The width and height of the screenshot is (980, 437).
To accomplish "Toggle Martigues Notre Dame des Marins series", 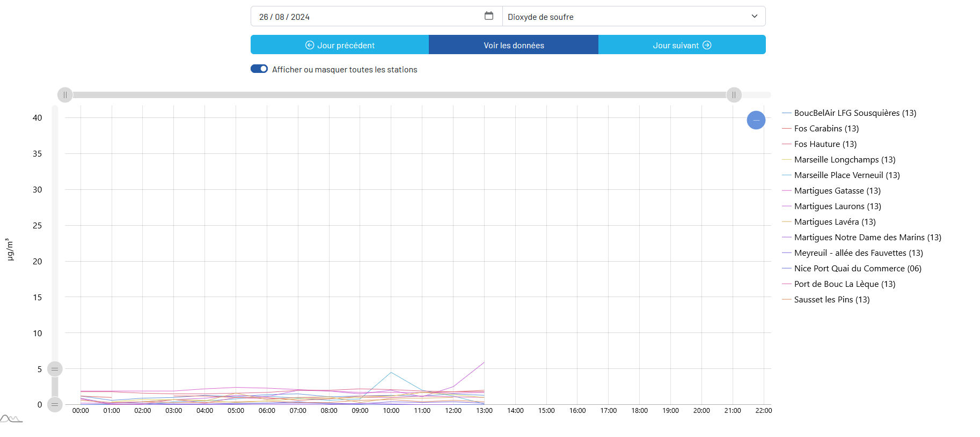I will pyautogui.click(x=862, y=238).
